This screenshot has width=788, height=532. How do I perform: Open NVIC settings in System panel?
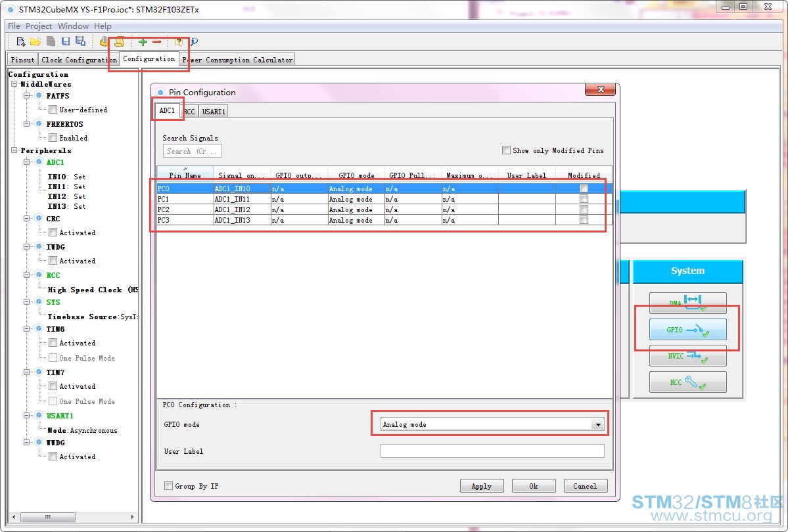click(687, 356)
